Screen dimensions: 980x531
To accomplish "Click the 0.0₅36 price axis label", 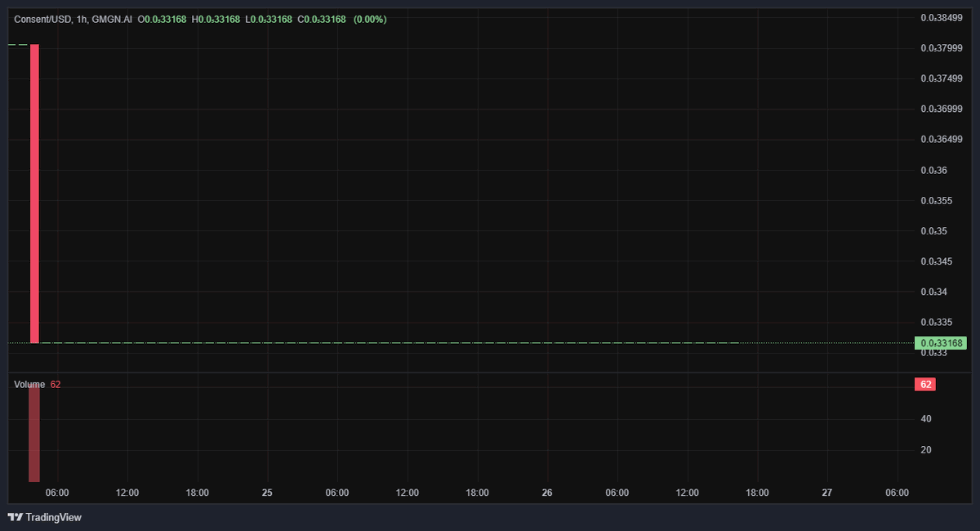I will (x=933, y=170).
